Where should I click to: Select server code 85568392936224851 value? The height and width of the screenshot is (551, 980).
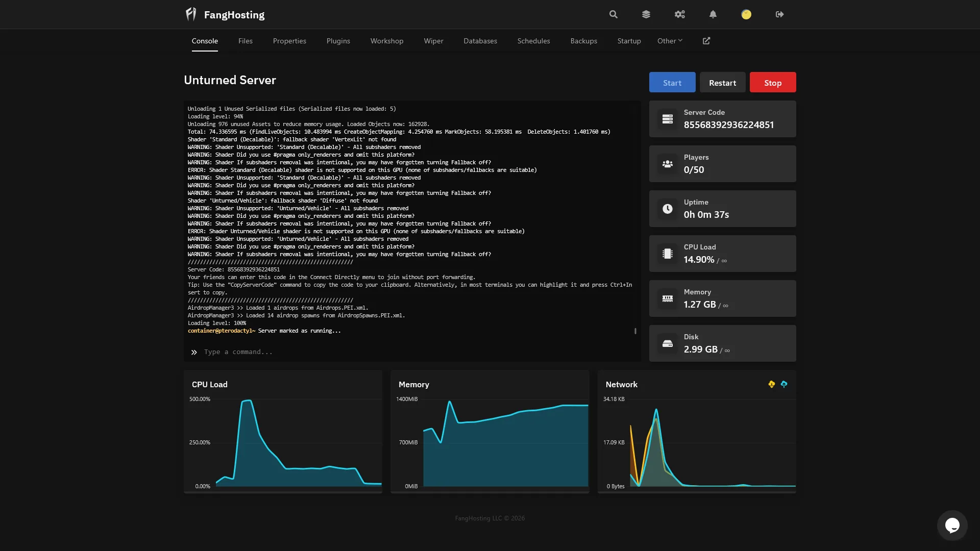click(729, 125)
